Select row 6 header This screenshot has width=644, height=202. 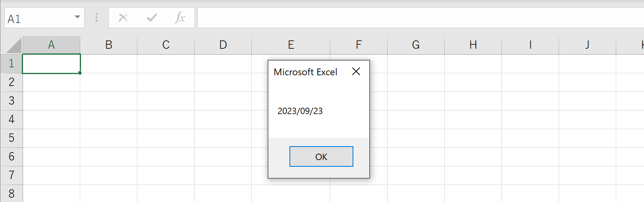[12, 157]
